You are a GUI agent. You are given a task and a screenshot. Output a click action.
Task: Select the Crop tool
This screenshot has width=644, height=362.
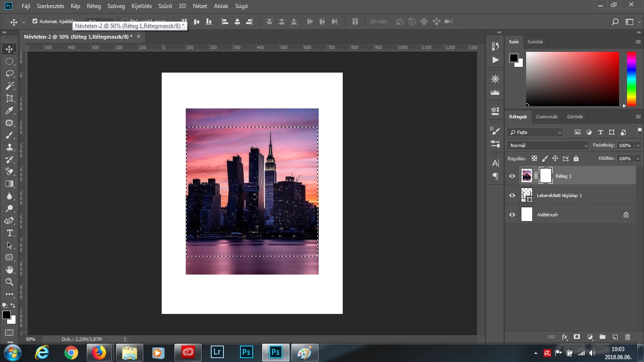[x=9, y=99]
